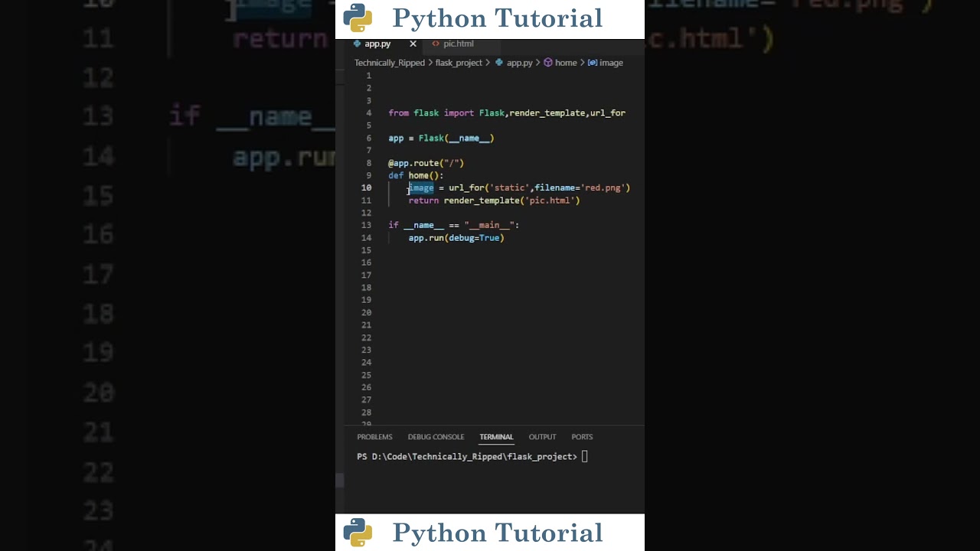The height and width of the screenshot is (551, 980).
Task: Click 'def home():' function definition
Action: [x=416, y=176]
